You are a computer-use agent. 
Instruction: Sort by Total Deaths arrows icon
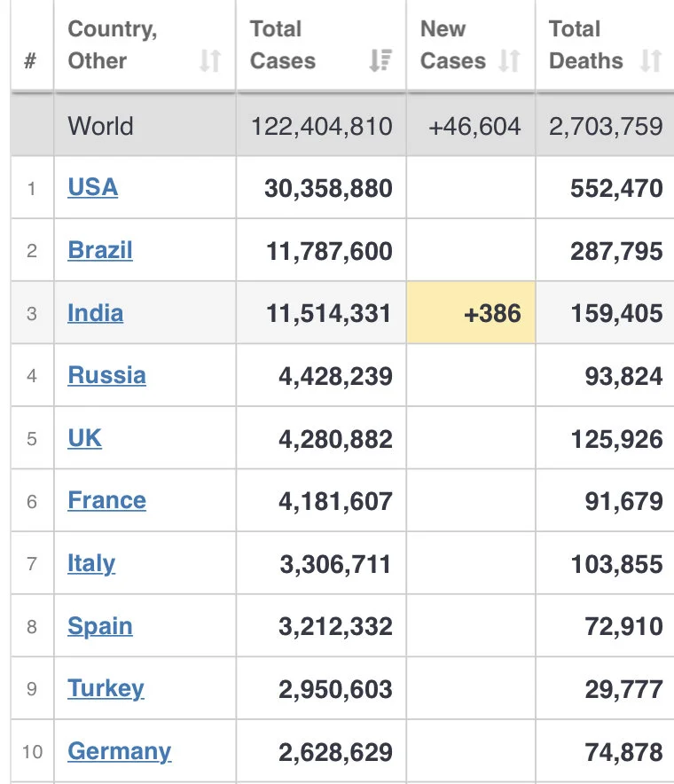click(x=651, y=61)
